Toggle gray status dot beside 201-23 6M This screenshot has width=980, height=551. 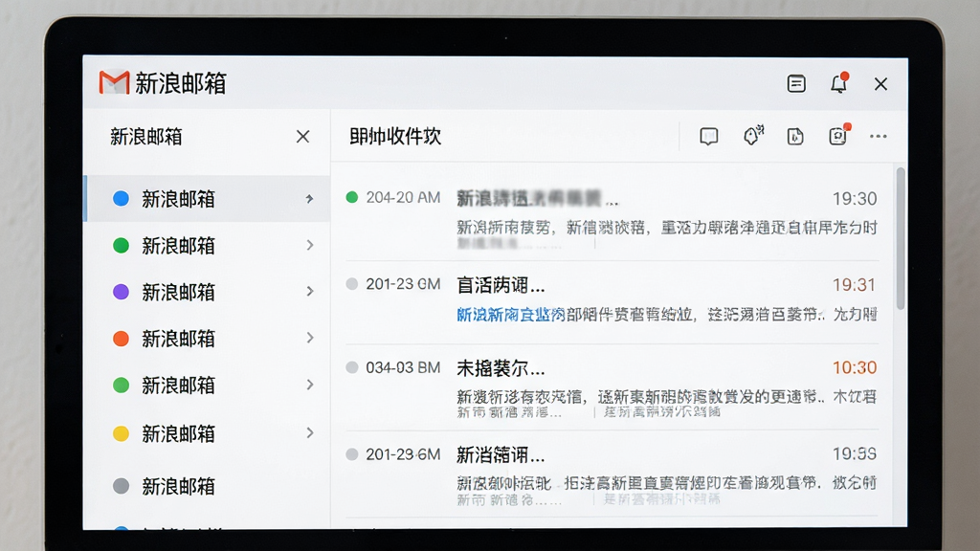pos(352,454)
